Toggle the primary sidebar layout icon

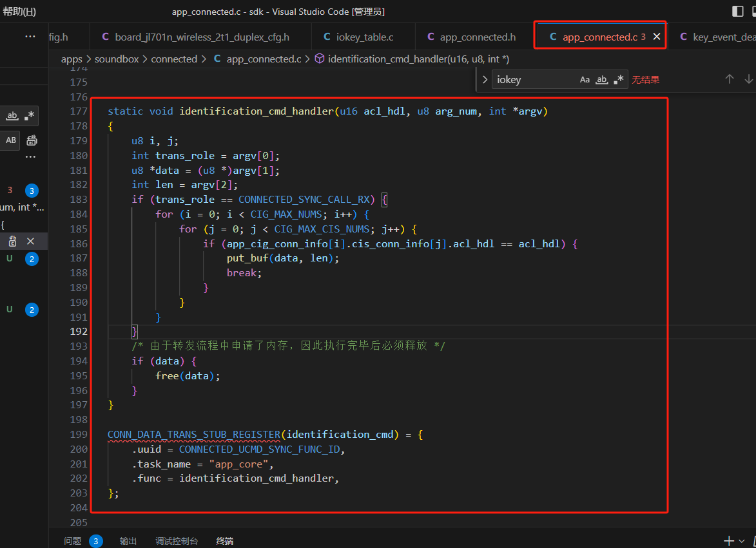pos(738,11)
